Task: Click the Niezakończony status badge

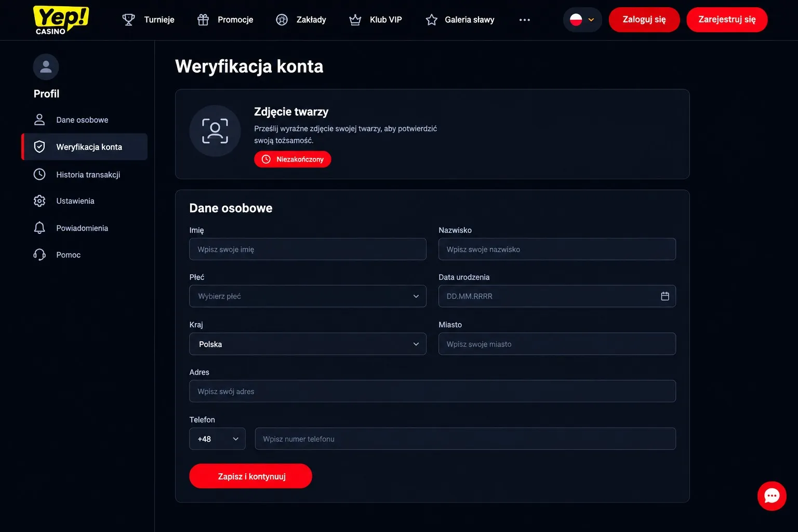Action: [292, 159]
